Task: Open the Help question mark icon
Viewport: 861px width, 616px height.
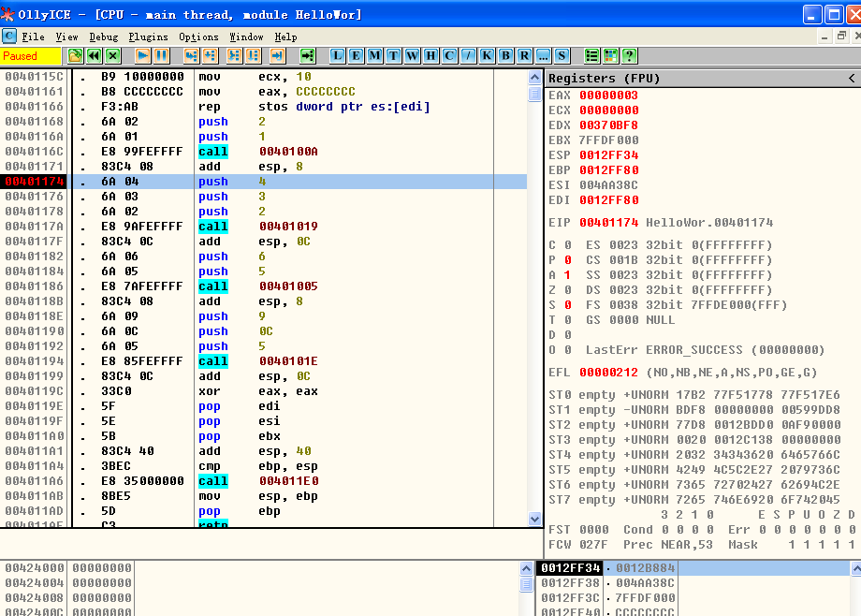Action: click(x=629, y=55)
